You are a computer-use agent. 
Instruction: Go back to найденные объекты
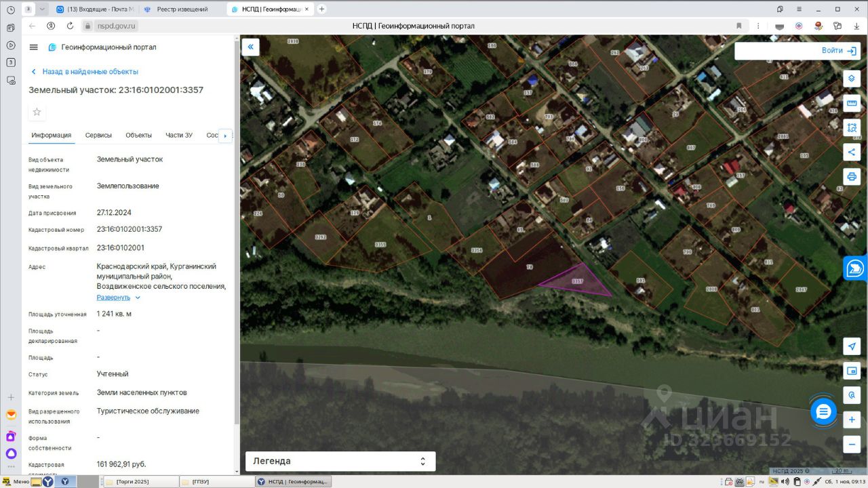click(85, 71)
